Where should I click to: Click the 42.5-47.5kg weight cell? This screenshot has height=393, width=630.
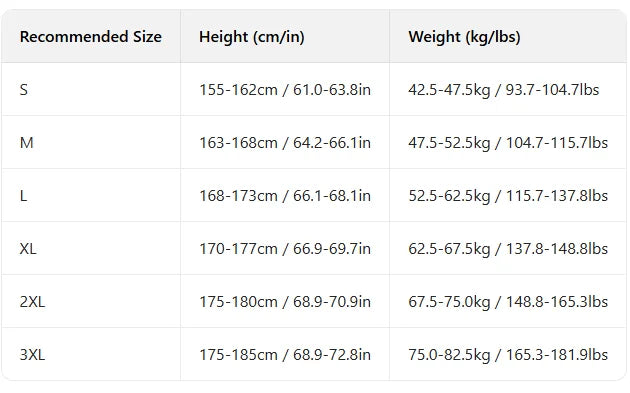508,89
